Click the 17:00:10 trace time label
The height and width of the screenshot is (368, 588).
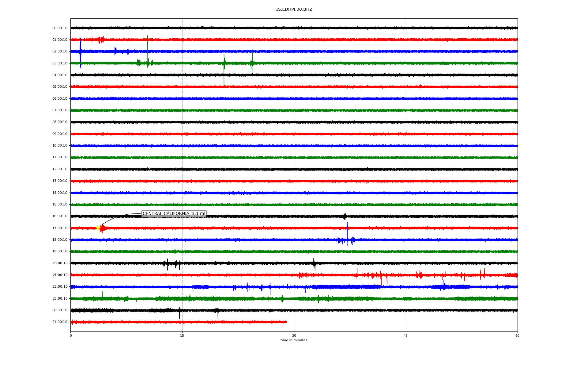point(60,228)
